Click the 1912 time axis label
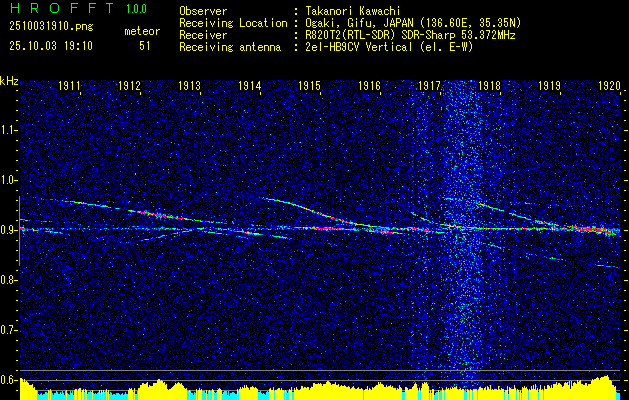629x400 pixels. pyautogui.click(x=129, y=85)
